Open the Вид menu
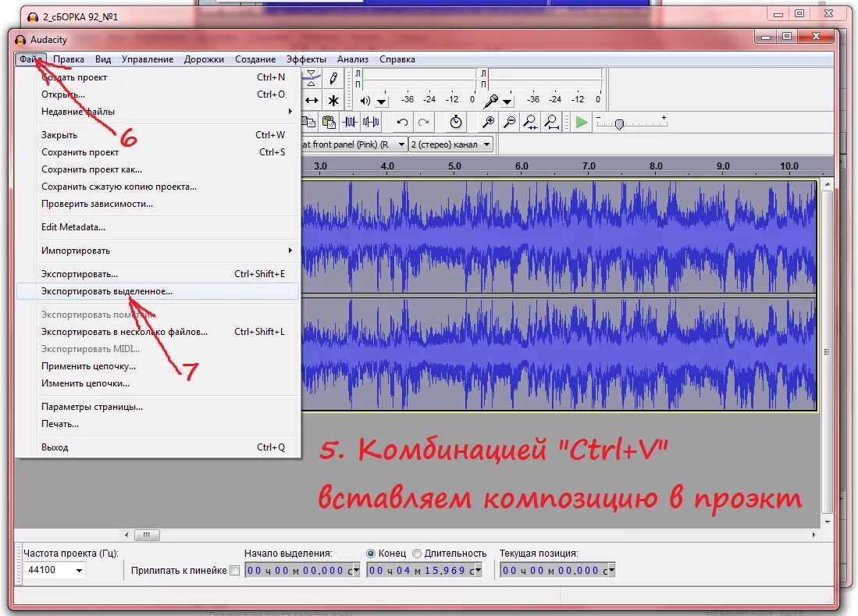858x616 pixels. click(103, 59)
